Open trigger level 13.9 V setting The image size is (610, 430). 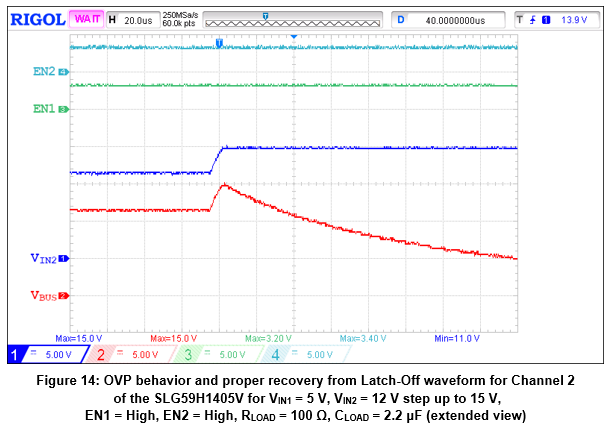pos(573,19)
